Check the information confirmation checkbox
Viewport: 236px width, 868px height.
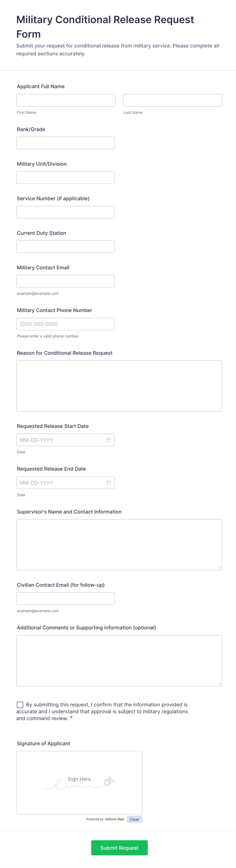[20, 705]
